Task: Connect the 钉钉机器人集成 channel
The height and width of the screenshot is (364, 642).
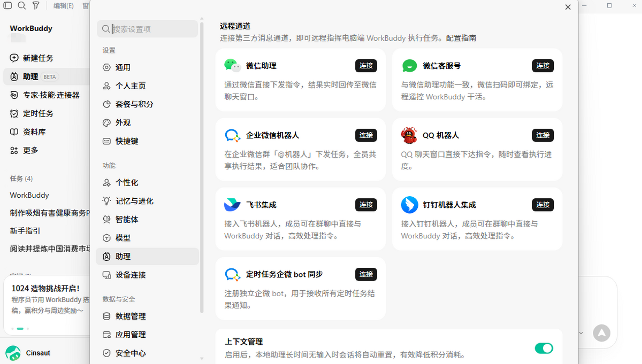Action: coord(542,205)
